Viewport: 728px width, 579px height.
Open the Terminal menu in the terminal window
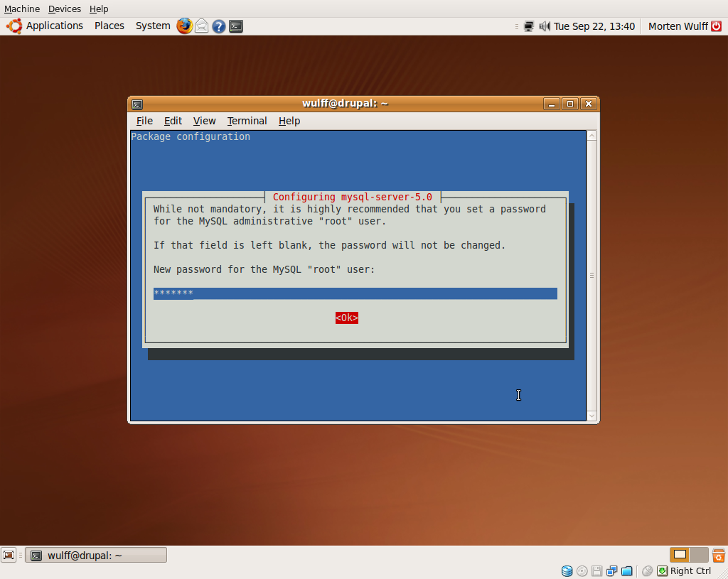247,121
